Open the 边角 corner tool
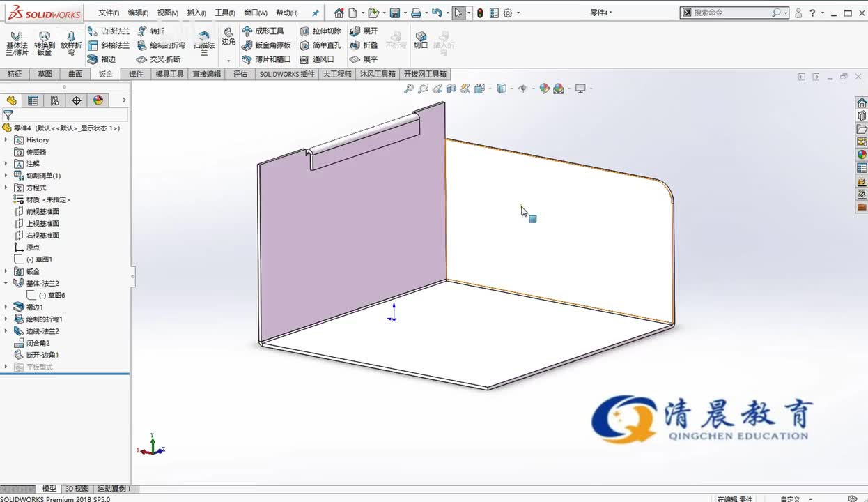Viewport: 868px width, 502px height. [x=228, y=37]
